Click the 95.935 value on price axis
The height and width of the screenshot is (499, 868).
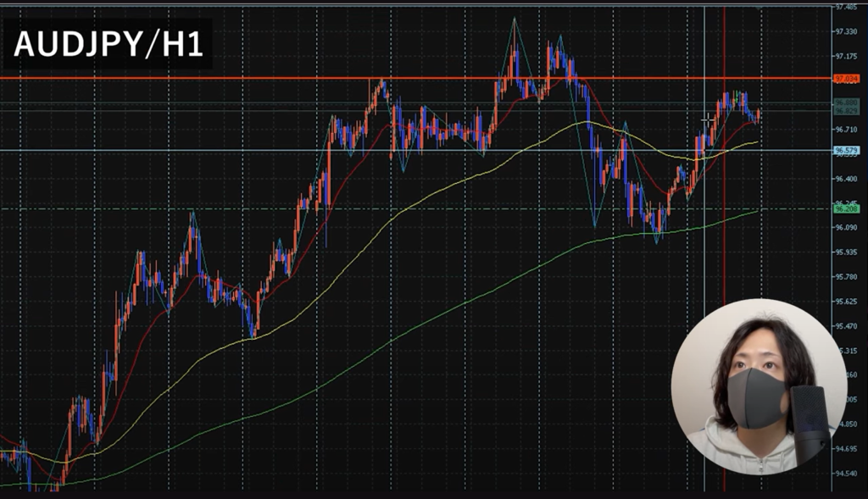(847, 252)
